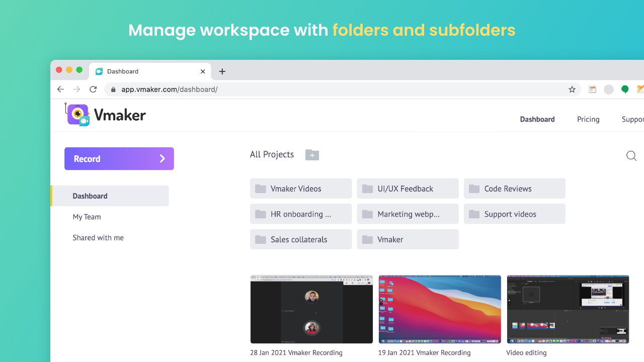Open the Code Reviews folder

coord(514,189)
